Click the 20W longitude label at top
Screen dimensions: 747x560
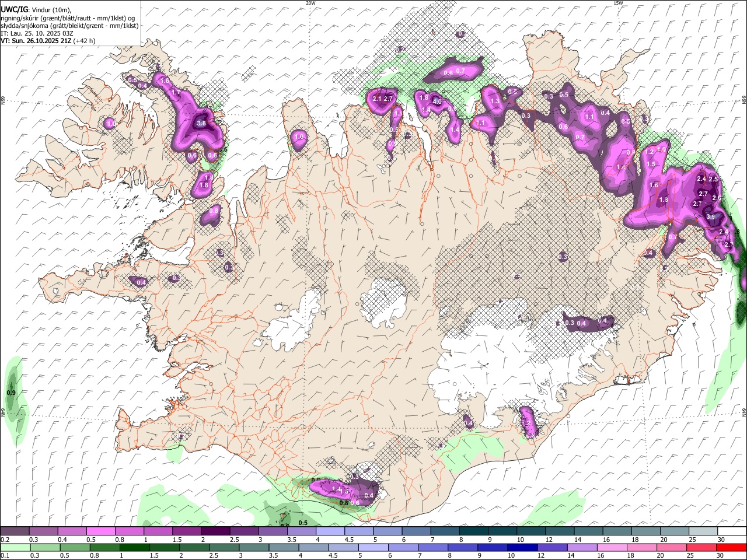310,3
